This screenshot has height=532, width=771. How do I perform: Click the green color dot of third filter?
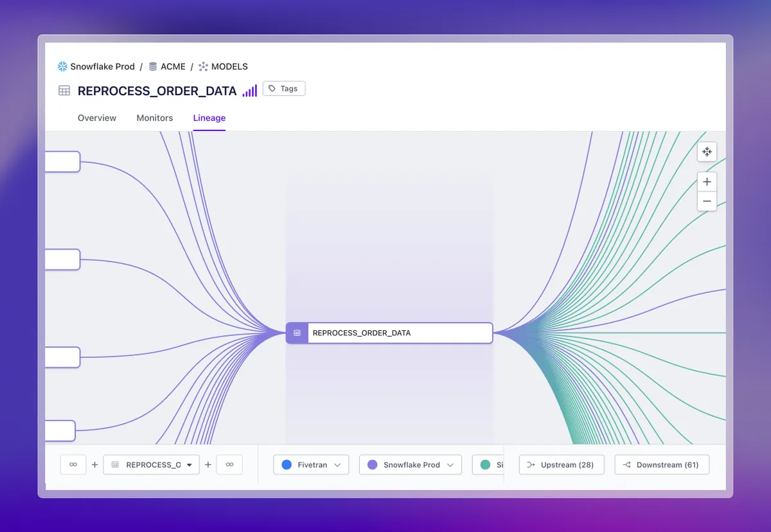tap(485, 465)
